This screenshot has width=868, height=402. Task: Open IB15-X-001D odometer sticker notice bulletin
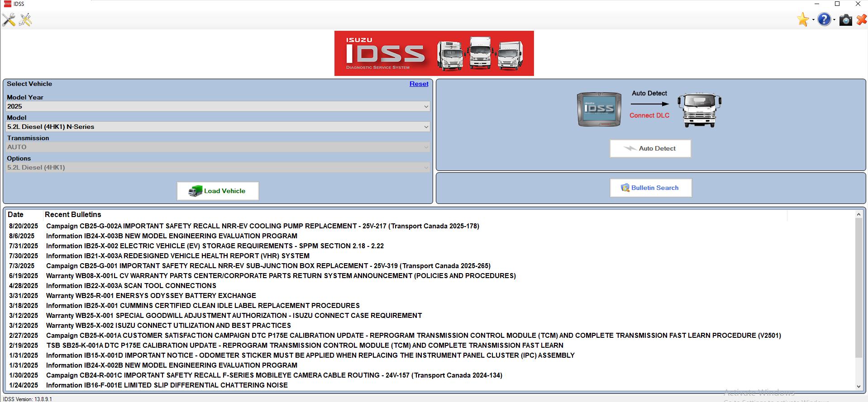(x=310, y=355)
